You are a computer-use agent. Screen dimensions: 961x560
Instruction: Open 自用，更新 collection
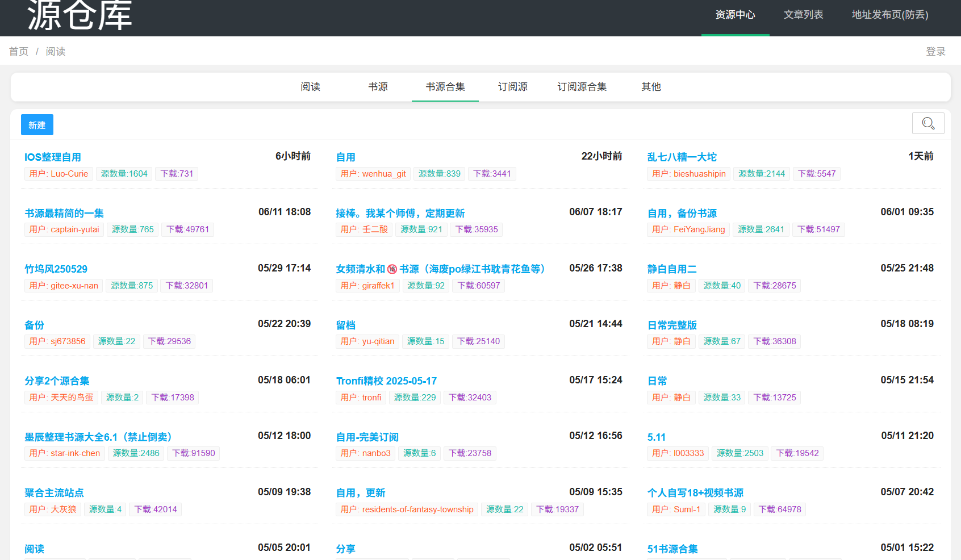pos(360,493)
